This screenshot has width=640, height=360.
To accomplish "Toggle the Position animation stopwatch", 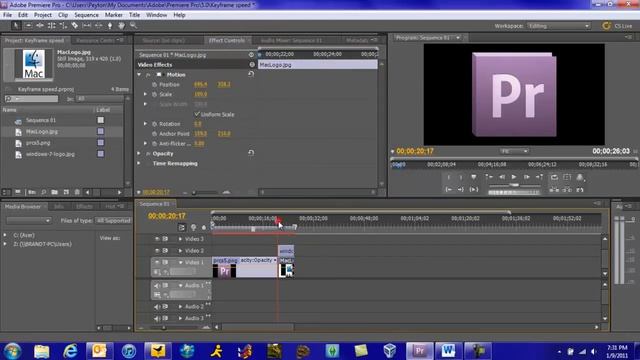I will (x=154, y=84).
